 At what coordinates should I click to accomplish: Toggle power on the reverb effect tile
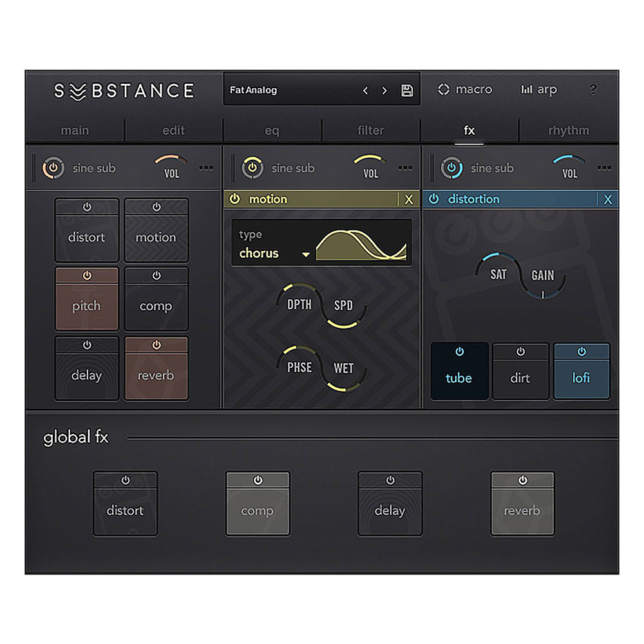tap(156, 345)
